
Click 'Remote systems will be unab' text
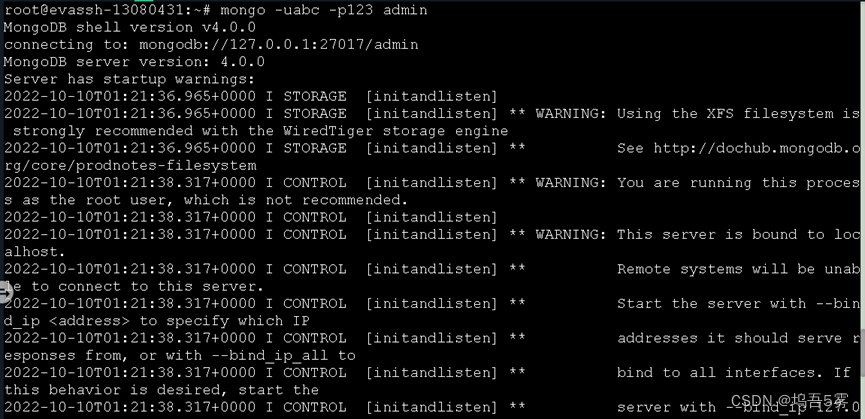click(738, 269)
